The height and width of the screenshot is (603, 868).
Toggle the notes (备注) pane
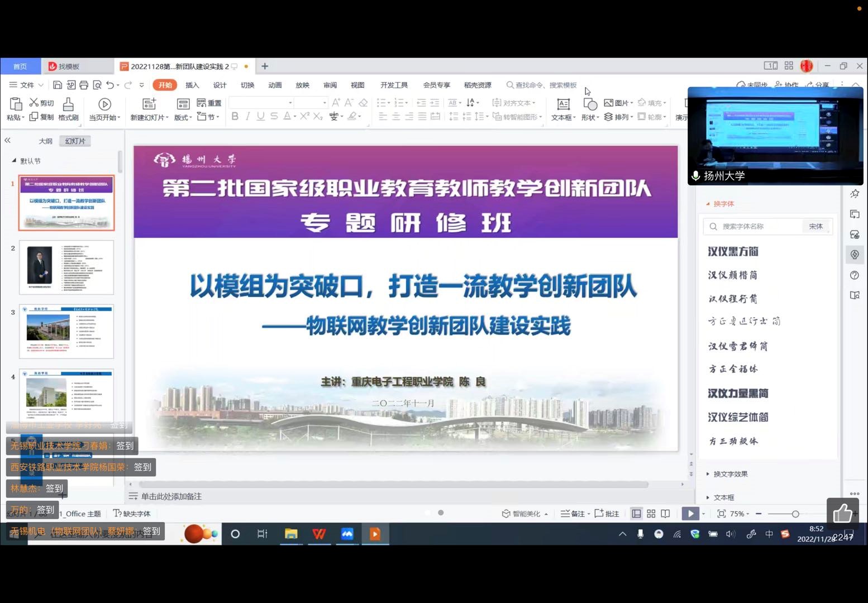(573, 514)
